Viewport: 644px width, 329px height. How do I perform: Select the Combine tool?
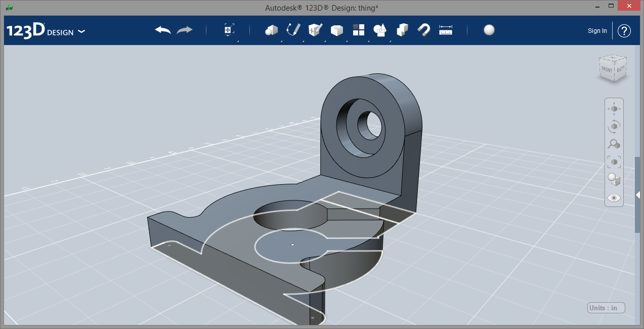click(402, 30)
